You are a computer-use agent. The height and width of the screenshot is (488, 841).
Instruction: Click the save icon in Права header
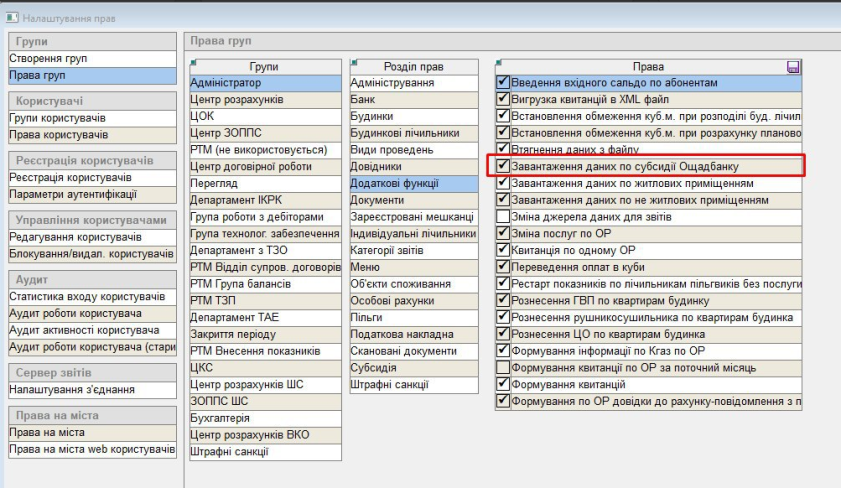click(793, 67)
